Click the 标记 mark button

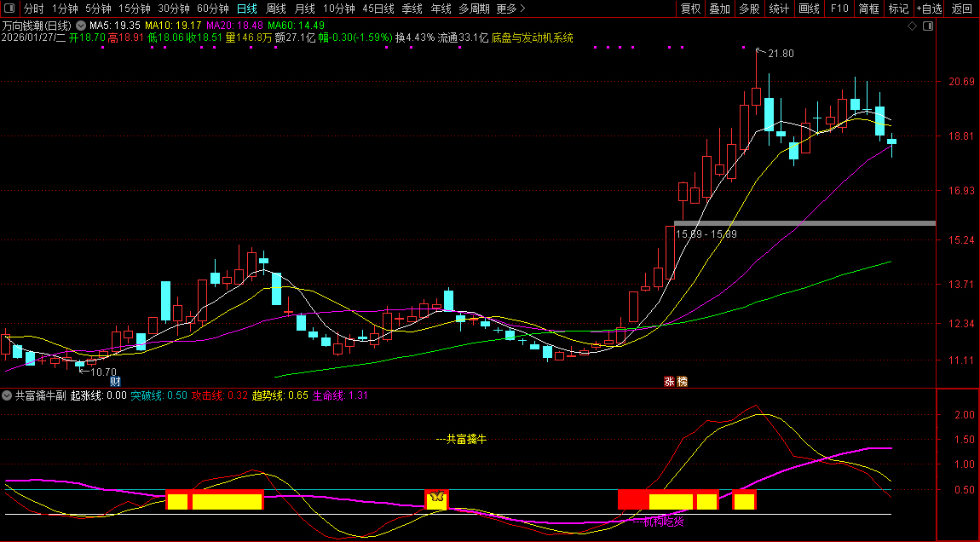898,9
